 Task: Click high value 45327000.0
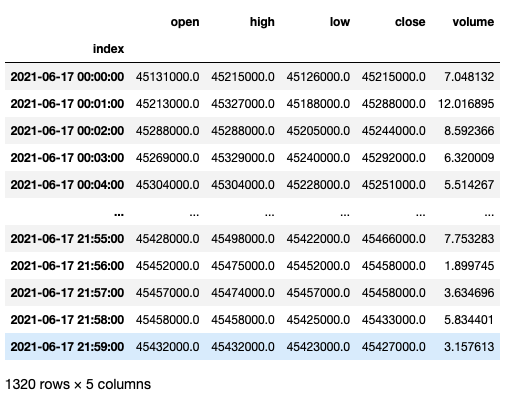[243, 104]
